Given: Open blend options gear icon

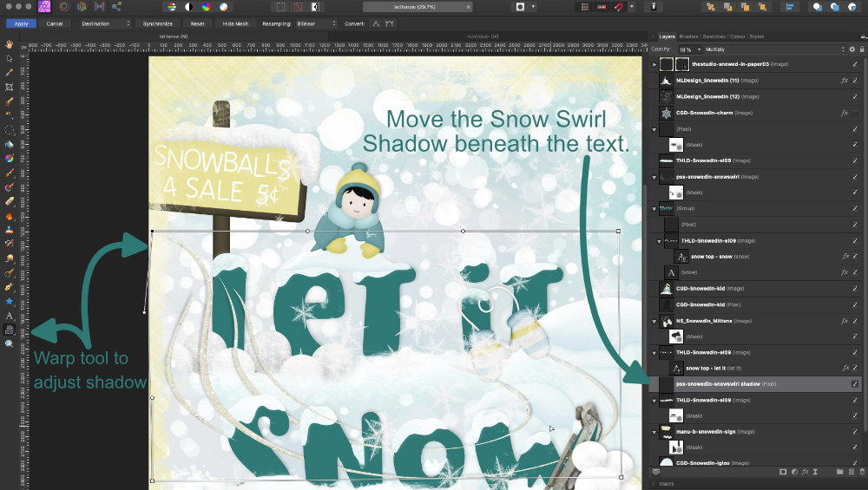Looking at the screenshot, I should click(x=852, y=49).
